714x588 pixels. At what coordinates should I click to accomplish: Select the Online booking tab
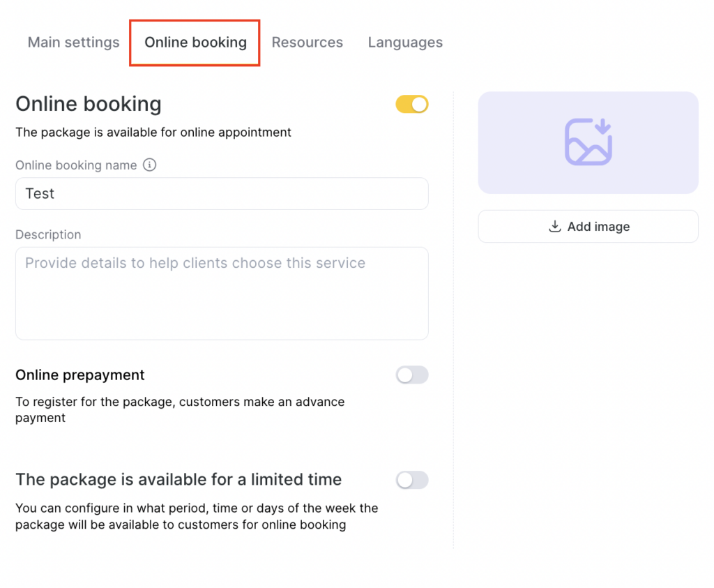click(195, 43)
